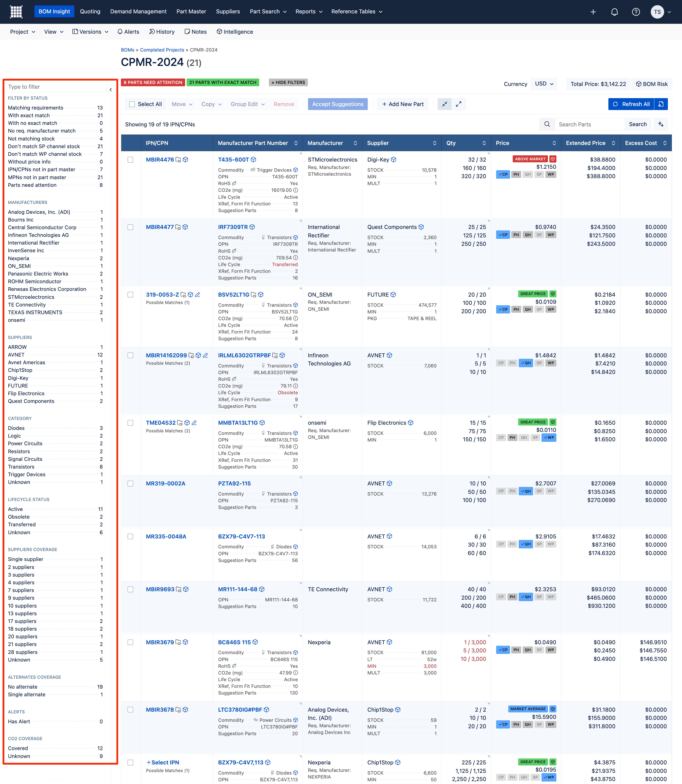Expand the Project menu
The image size is (682, 784).
(x=23, y=31)
